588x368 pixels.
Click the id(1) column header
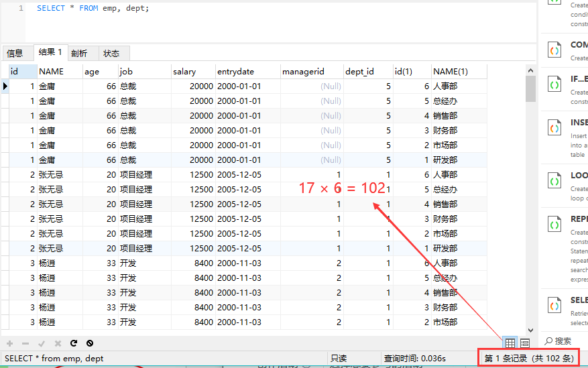[412, 71]
